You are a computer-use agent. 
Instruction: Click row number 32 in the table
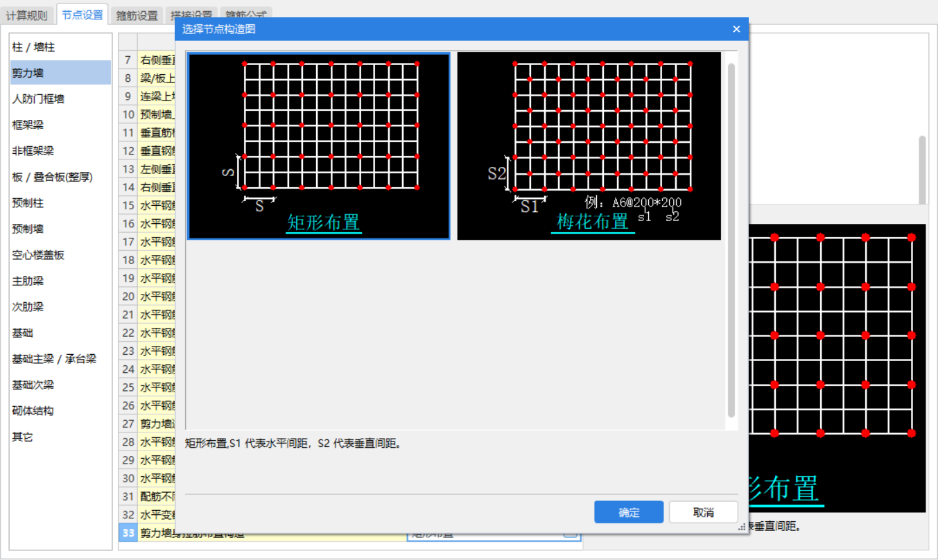pos(128,514)
